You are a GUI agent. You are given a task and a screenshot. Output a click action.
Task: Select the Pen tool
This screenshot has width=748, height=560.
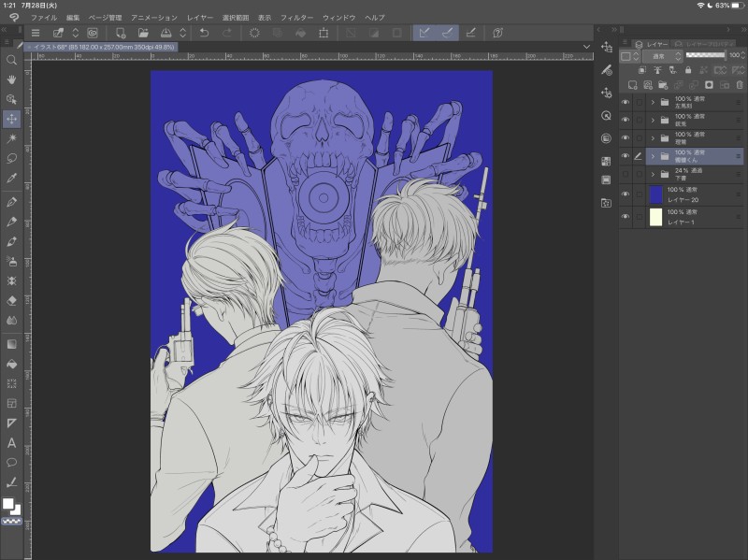tap(11, 202)
